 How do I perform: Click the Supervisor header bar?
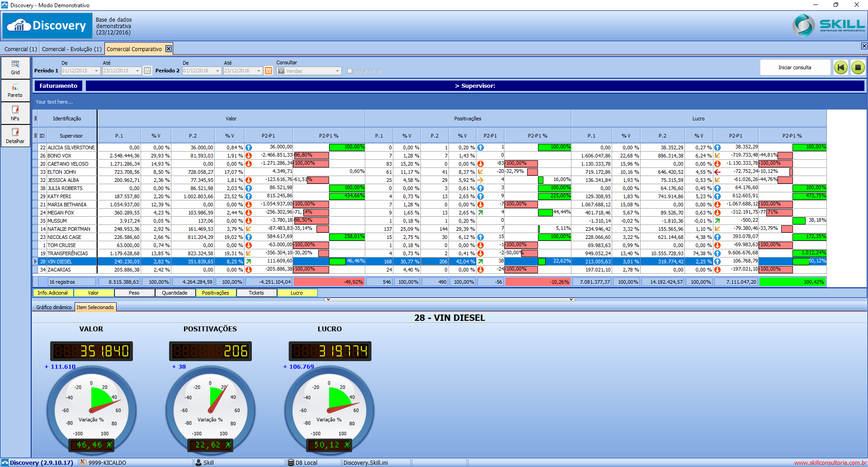click(x=475, y=86)
